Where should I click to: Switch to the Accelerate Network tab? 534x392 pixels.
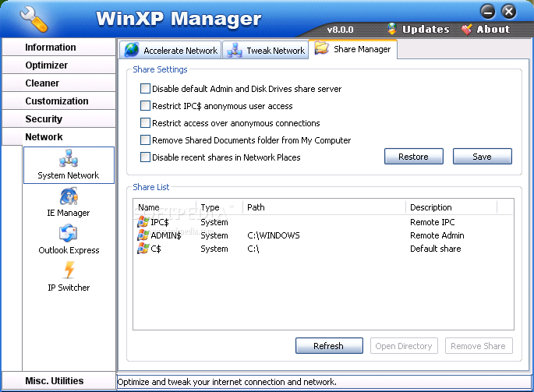pos(171,50)
